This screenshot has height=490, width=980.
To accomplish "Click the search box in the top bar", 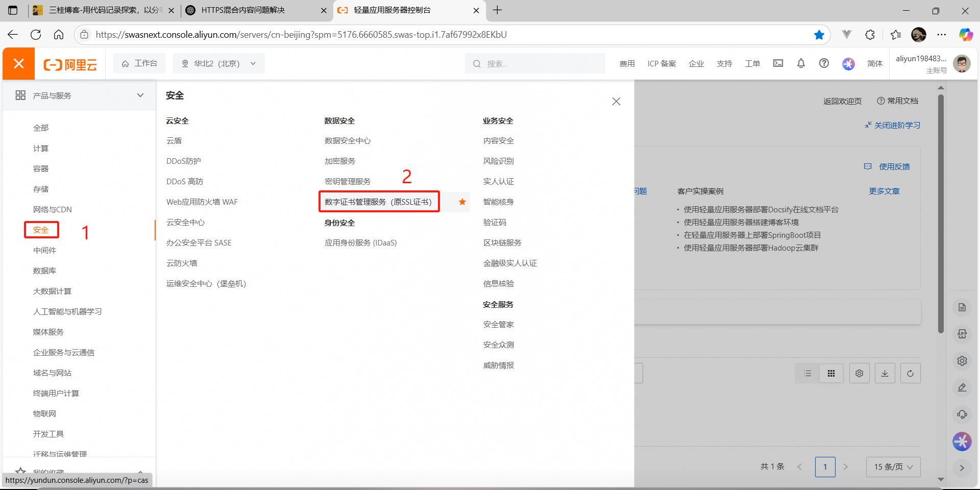I will pos(535,64).
